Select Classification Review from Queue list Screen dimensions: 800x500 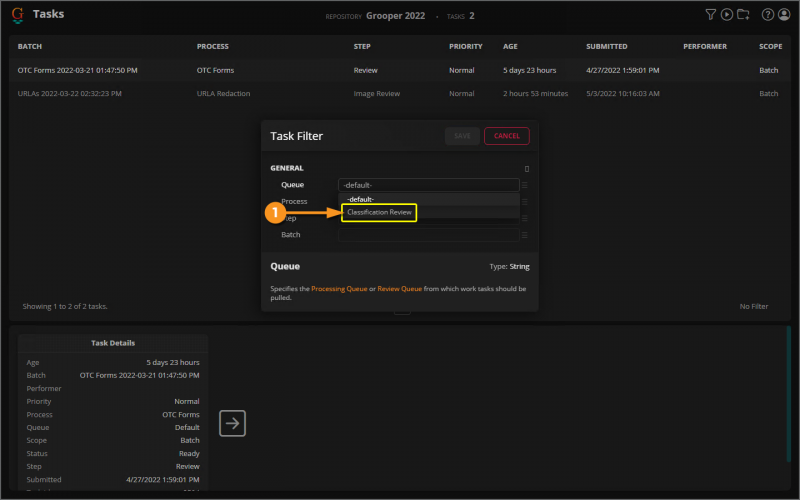[x=379, y=212]
